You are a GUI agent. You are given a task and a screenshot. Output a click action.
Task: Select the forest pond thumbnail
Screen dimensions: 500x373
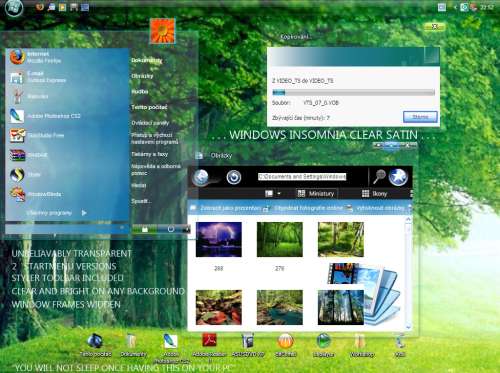pos(280,307)
